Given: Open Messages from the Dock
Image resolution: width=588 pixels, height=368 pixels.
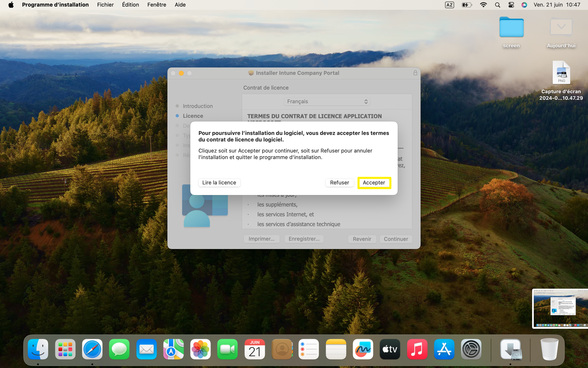Looking at the screenshot, I should tap(119, 349).
